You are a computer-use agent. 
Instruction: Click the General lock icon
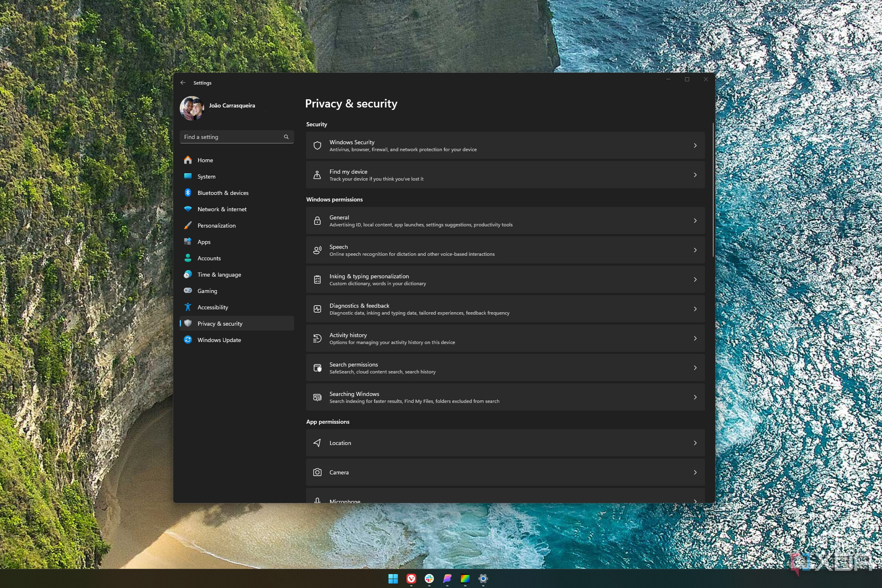pos(317,221)
